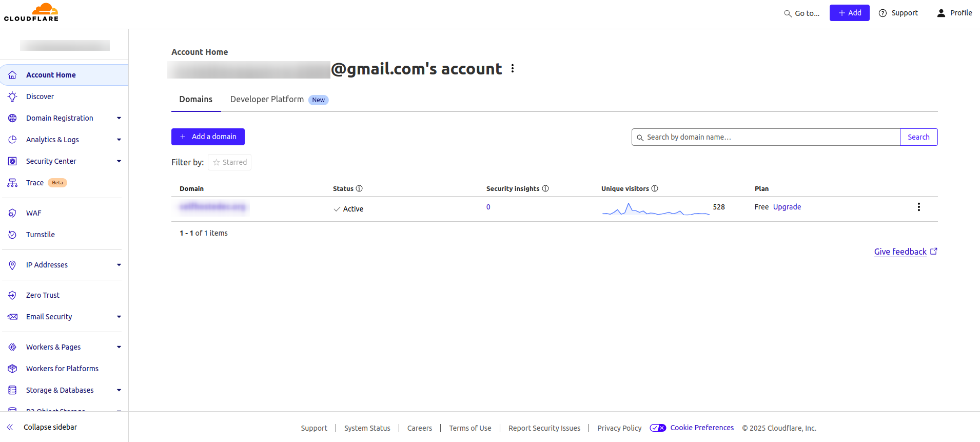
Task: Click the Cookie Preferences link text
Action: 702,428
